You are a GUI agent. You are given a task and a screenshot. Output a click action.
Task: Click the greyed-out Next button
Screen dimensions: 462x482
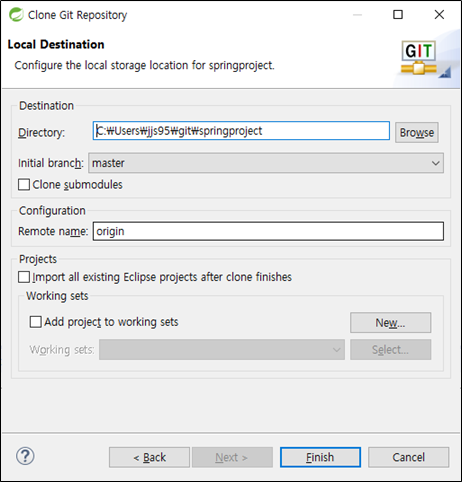232,457
